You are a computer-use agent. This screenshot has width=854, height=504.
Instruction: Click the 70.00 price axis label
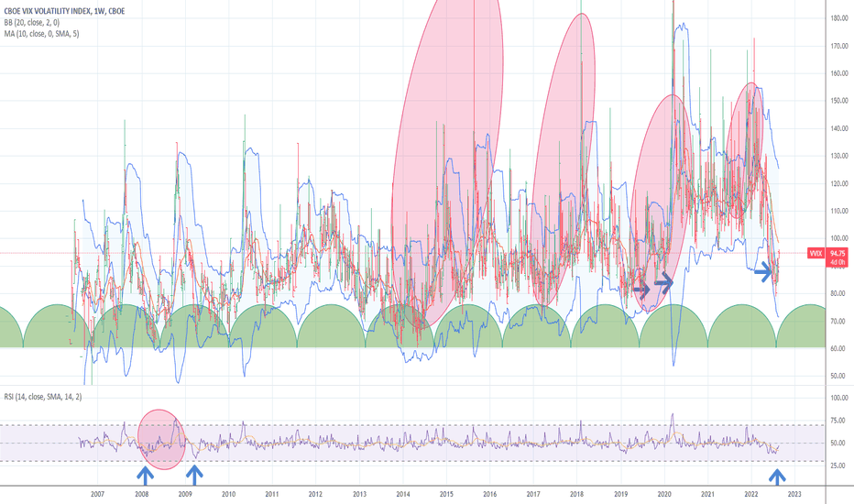tap(839, 321)
